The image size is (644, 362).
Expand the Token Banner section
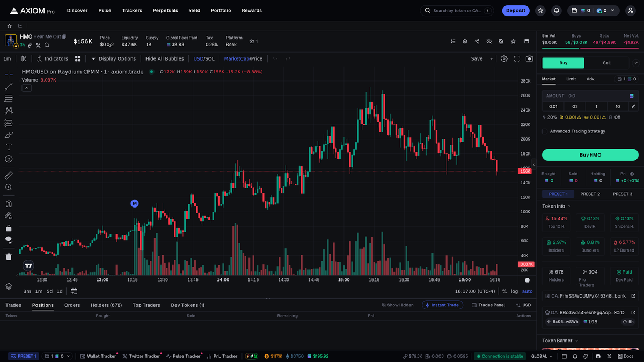pyautogui.click(x=560, y=341)
